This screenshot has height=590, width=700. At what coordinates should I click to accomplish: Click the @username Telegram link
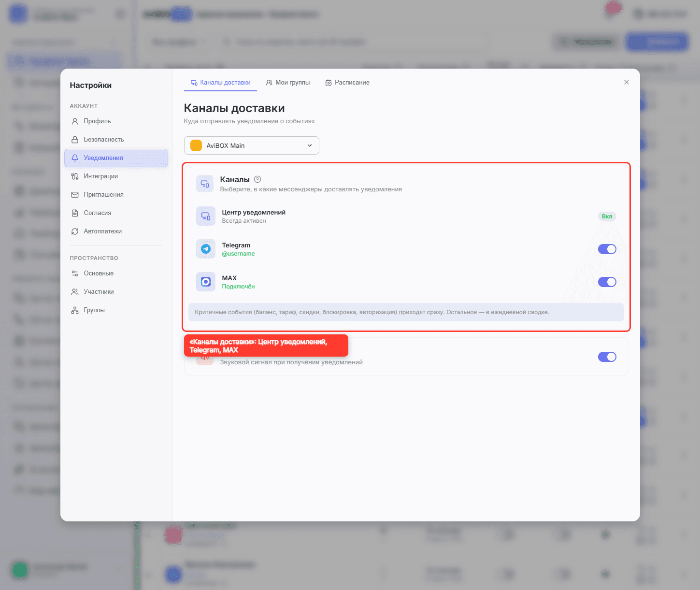coord(238,254)
